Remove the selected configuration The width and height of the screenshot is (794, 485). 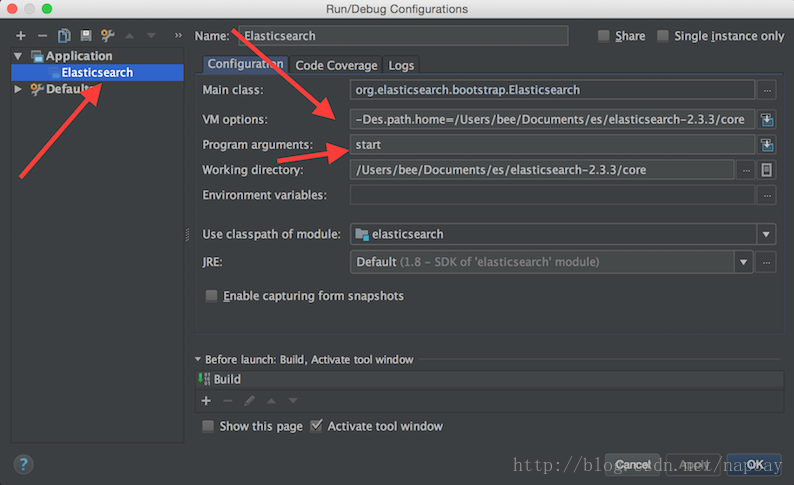(x=42, y=36)
